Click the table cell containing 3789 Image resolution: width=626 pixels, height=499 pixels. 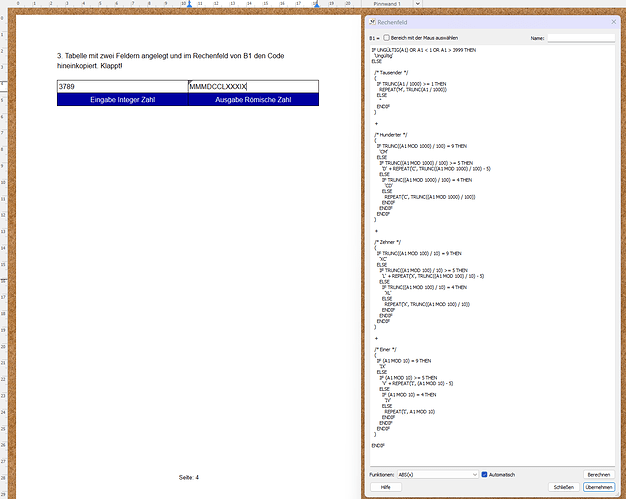tap(122, 87)
